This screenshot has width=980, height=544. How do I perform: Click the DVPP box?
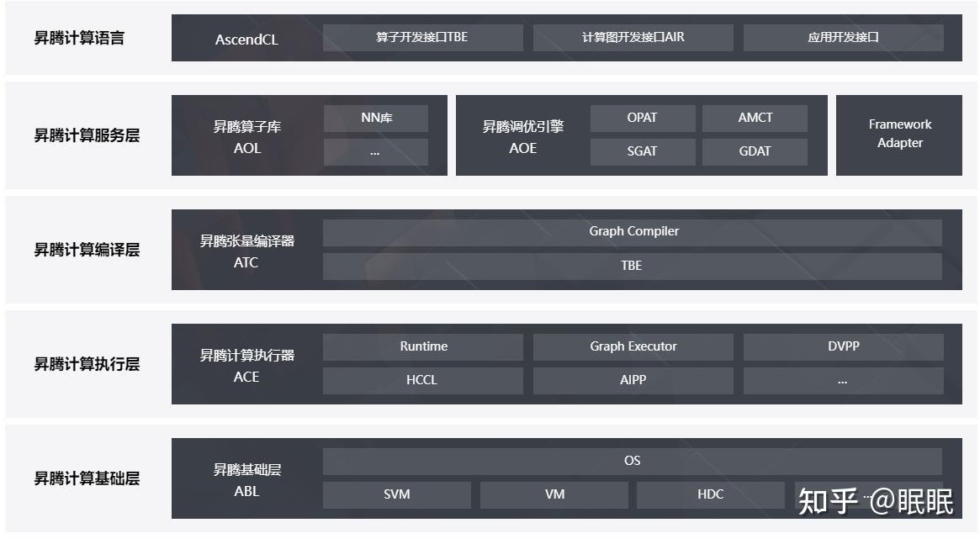[843, 346]
